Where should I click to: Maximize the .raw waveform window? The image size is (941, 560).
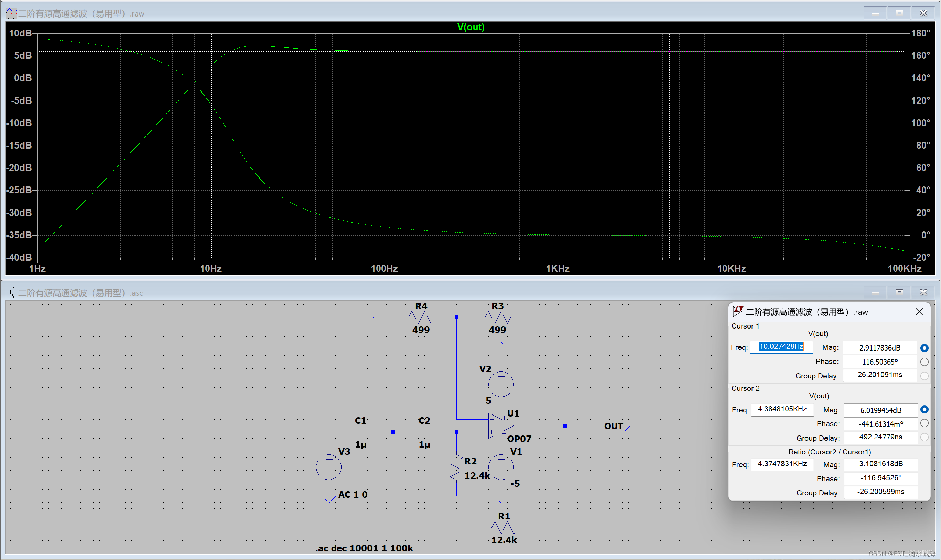[x=899, y=13]
